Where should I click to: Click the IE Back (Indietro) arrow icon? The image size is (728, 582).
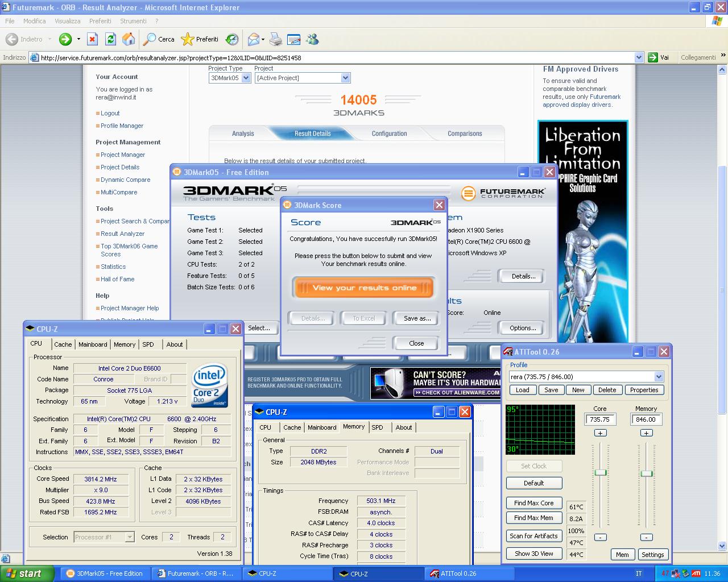(11, 39)
